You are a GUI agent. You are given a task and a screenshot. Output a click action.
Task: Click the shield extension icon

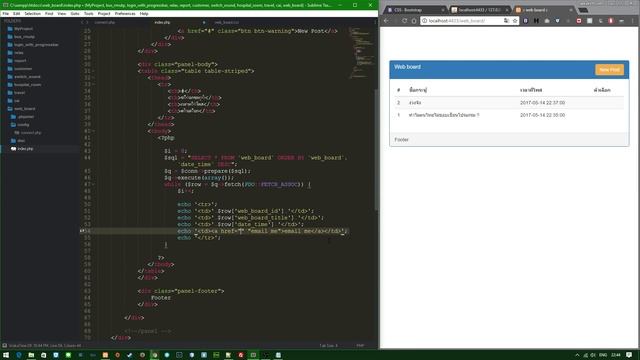pos(558,20)
